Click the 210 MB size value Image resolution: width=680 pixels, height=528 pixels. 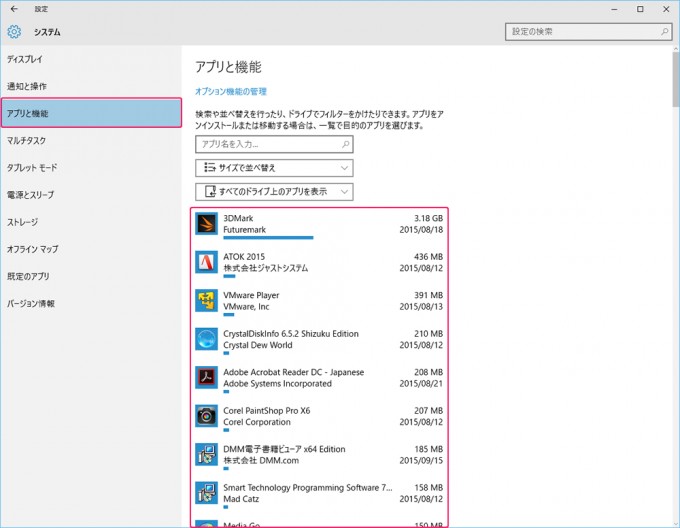pos(428,334)
